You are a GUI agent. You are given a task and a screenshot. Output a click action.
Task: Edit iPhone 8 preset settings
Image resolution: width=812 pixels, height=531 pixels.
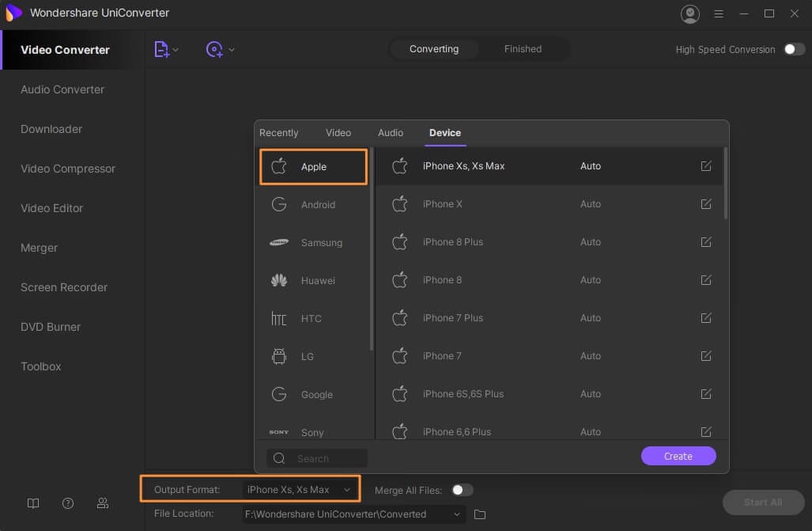(706, 280)
